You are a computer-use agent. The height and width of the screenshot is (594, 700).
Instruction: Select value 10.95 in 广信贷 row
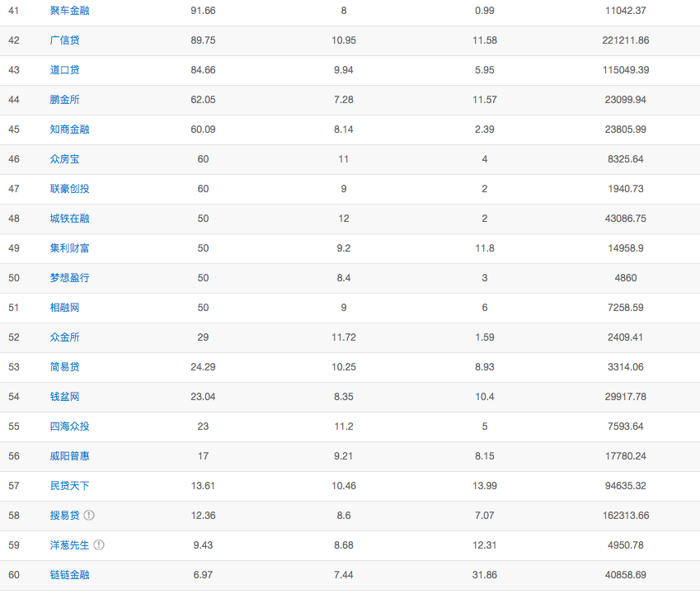click(344, 40)
